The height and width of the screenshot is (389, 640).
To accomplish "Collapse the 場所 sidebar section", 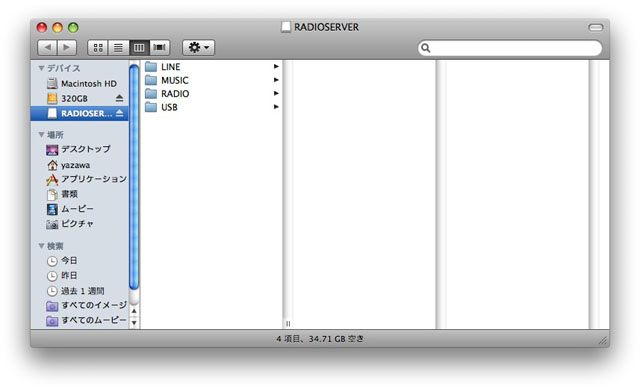I will tap(41, 135).
